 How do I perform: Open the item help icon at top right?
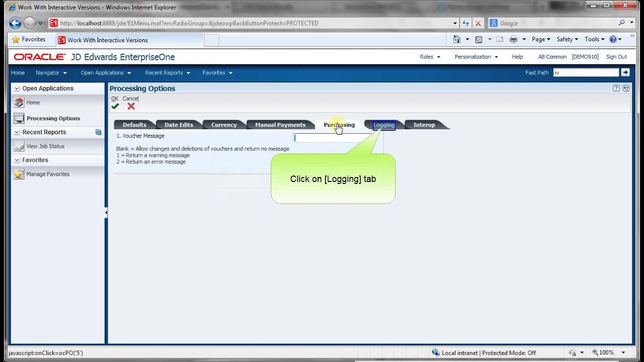tap(626, 88)
